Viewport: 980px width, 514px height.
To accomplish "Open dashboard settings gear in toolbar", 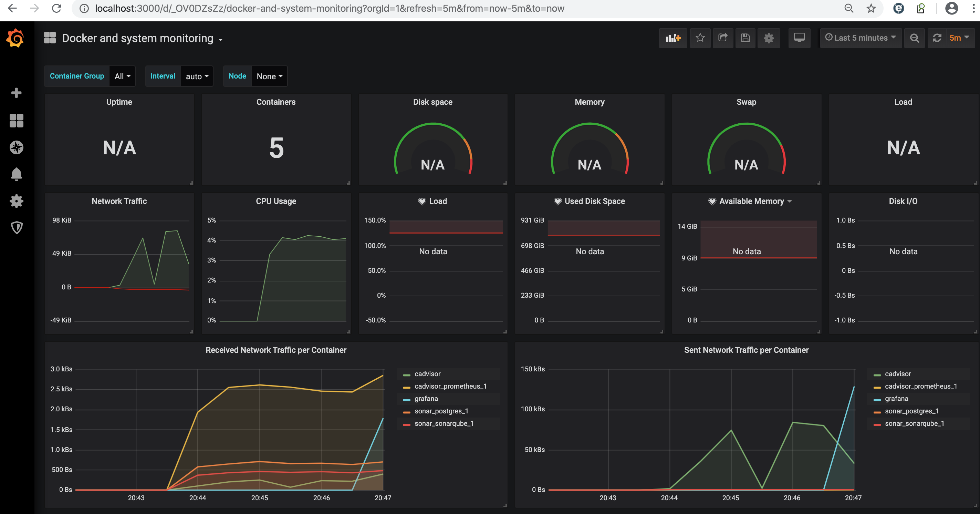I will (769, 38).
